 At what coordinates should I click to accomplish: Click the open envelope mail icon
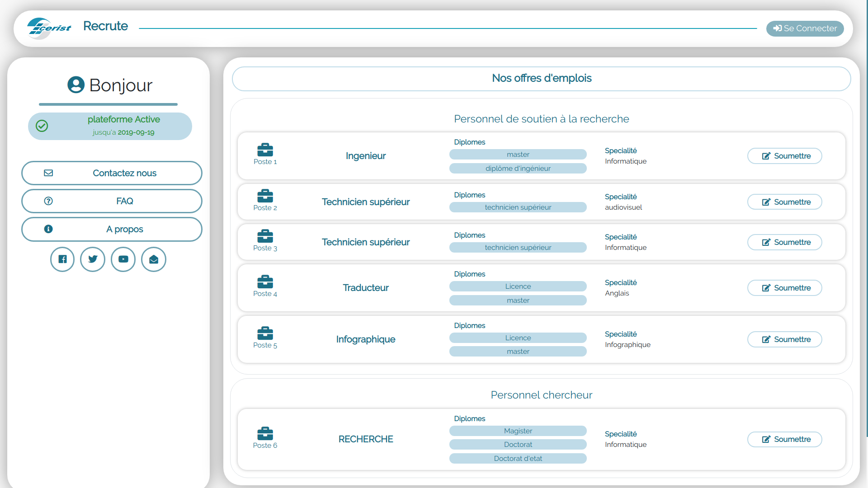coord(154,259)
